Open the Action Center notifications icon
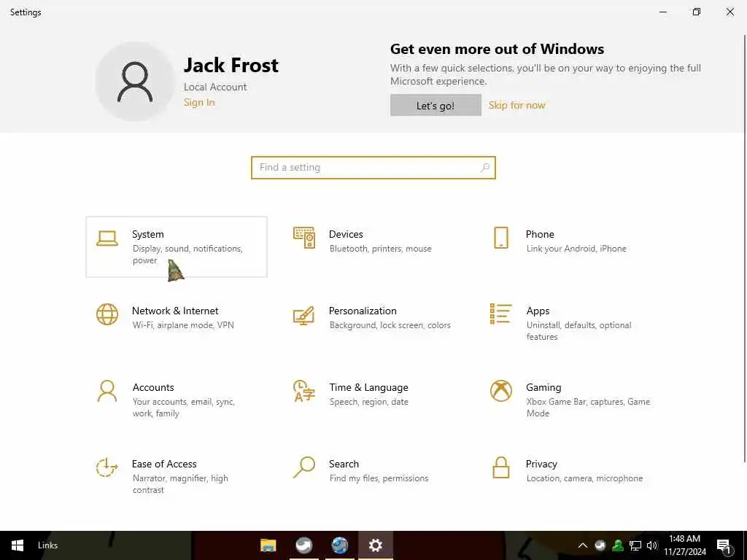 click(724, 545)
